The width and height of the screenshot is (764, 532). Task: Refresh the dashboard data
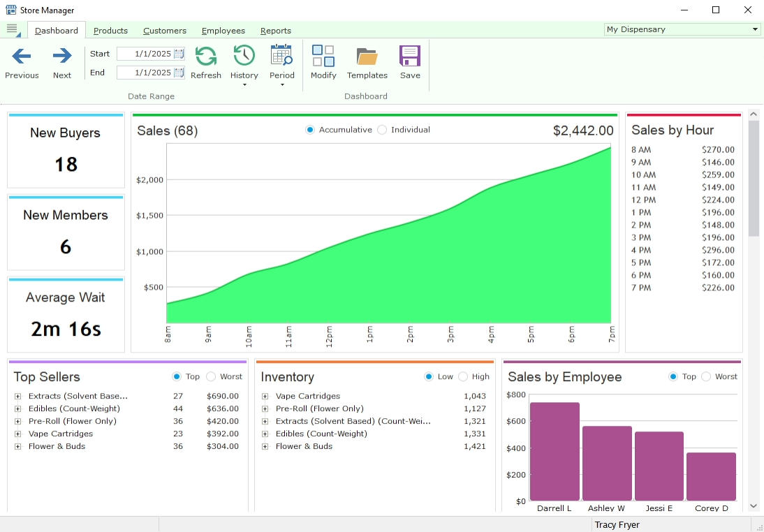coord(205,56)
